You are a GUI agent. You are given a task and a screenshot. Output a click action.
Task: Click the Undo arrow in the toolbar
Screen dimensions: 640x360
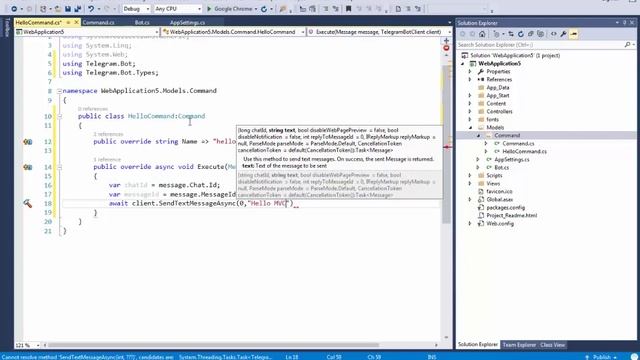coord(91,9)
